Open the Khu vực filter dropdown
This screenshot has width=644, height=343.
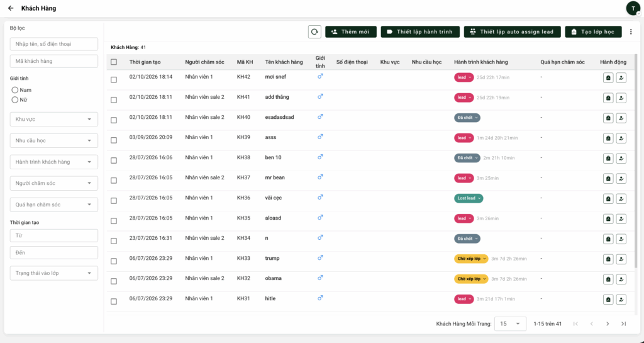point(54,119)
